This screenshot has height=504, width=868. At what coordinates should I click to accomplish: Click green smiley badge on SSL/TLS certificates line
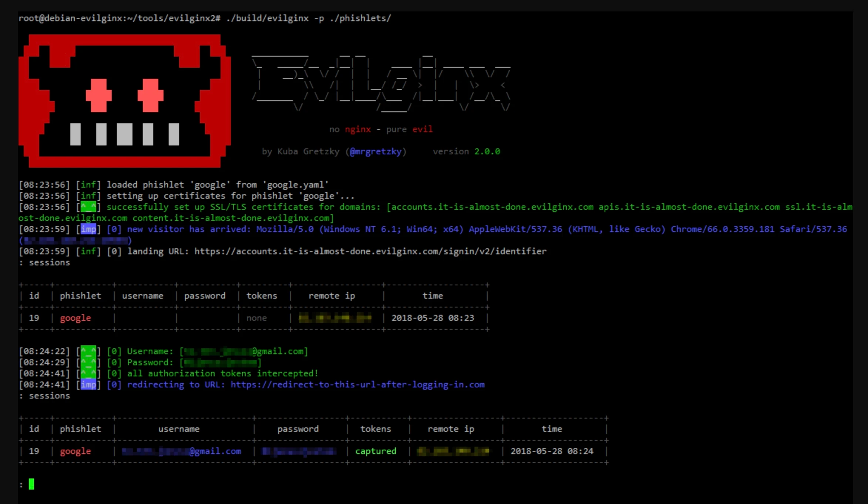[88, 207]
